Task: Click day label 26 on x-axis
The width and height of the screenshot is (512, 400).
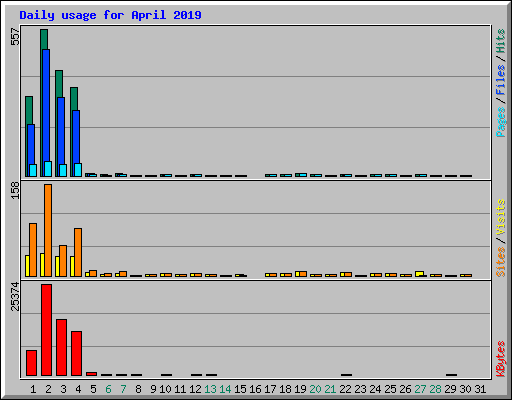Action: point(405,389)
